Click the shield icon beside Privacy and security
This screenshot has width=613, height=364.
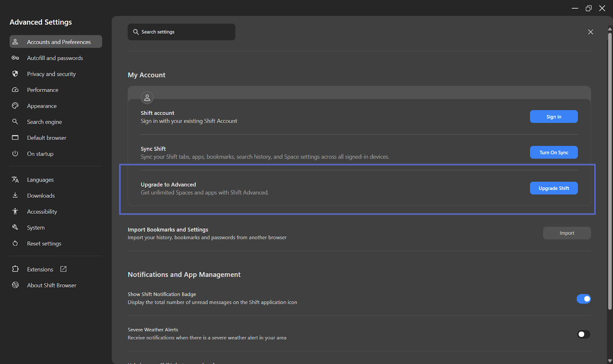(x=15, y=74)
